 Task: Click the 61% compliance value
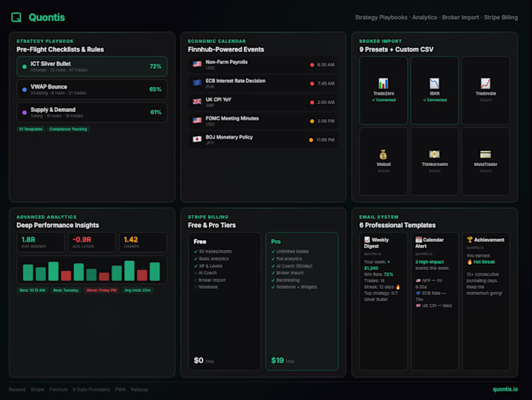coord(156,113)
